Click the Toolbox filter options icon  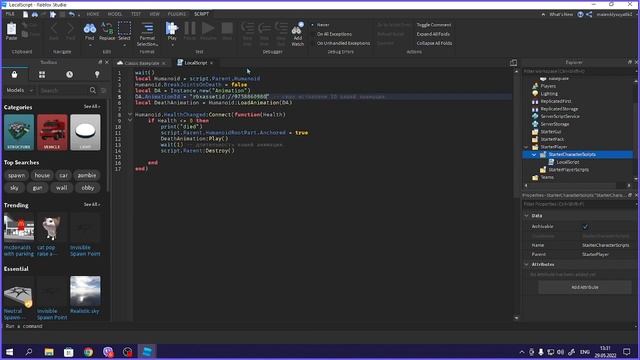[103, 90]
